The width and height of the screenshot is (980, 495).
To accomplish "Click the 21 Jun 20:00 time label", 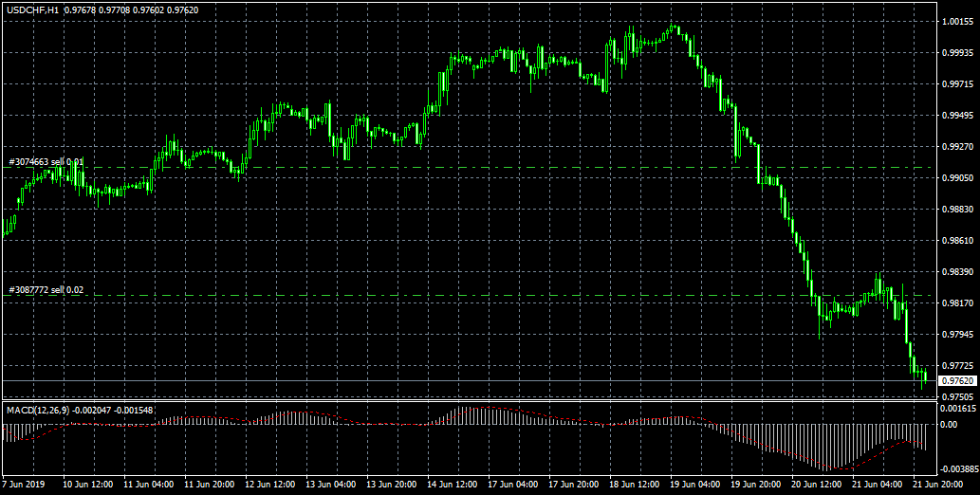I will tap(938, 484).
